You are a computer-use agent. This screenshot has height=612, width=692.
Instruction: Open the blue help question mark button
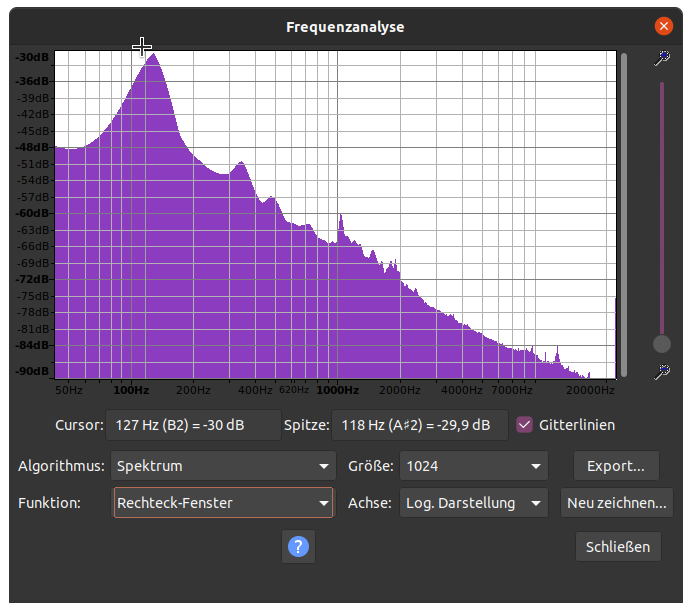(298, 547)
